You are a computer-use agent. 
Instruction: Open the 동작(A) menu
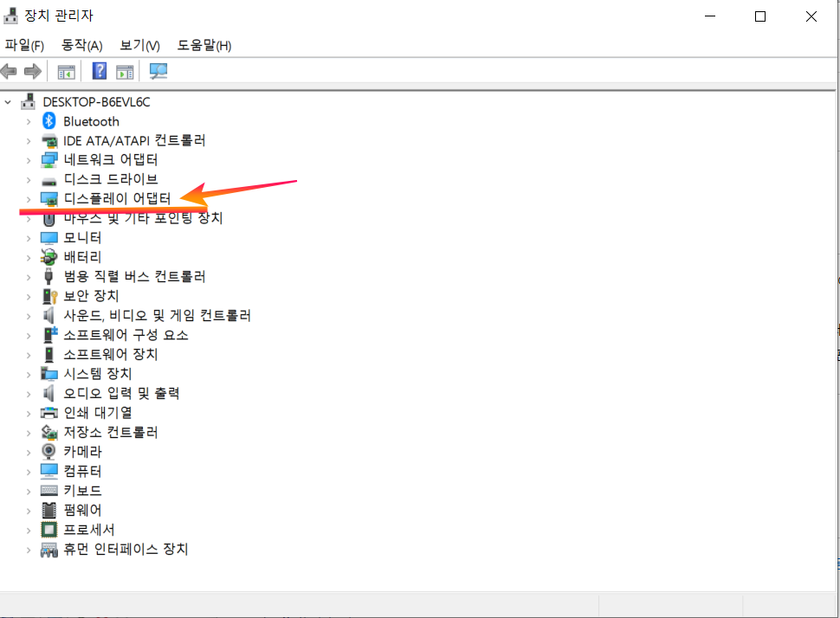click(x=81, y=46)
